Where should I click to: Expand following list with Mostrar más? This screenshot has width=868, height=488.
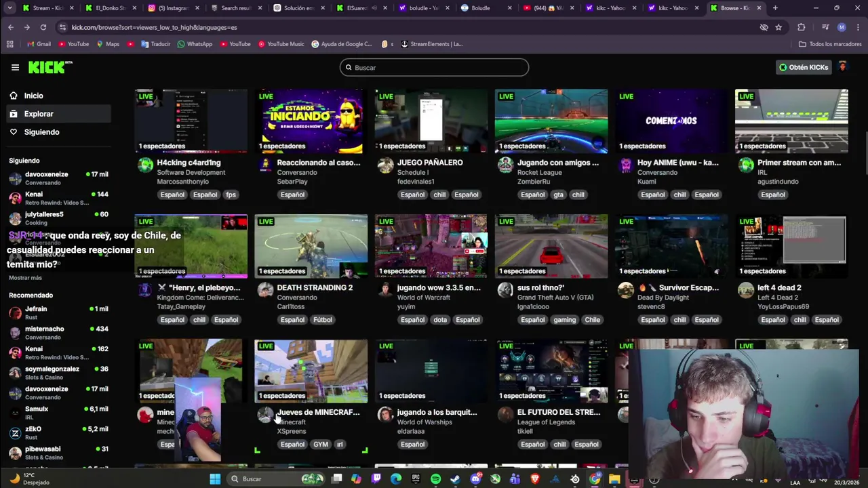(x=25, y=278)
